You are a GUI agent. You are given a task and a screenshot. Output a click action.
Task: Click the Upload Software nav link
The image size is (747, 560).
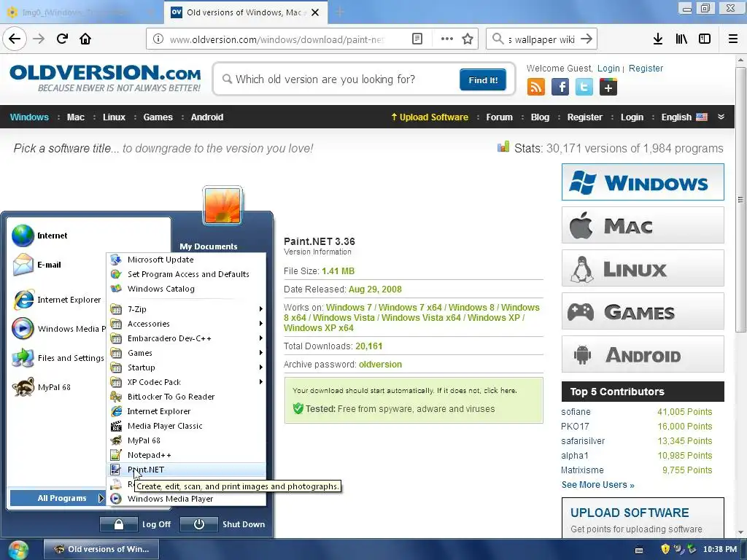[430, 117]
